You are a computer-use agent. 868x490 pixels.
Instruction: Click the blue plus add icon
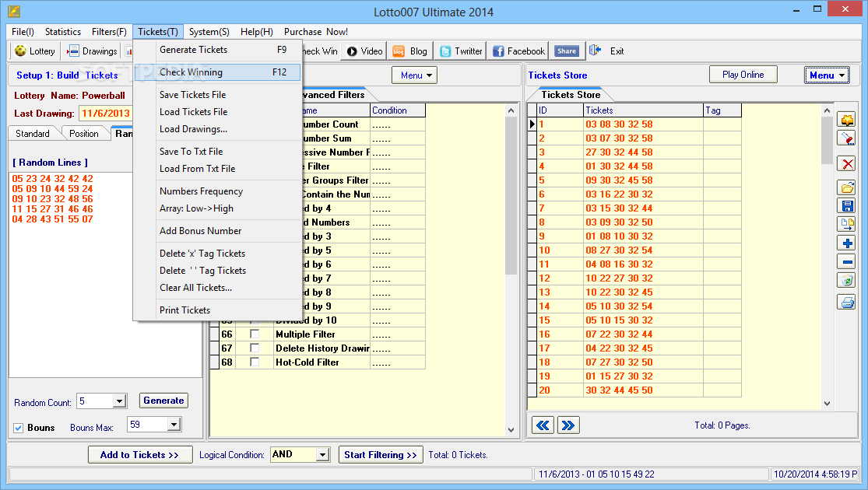(x=846, y=243)
